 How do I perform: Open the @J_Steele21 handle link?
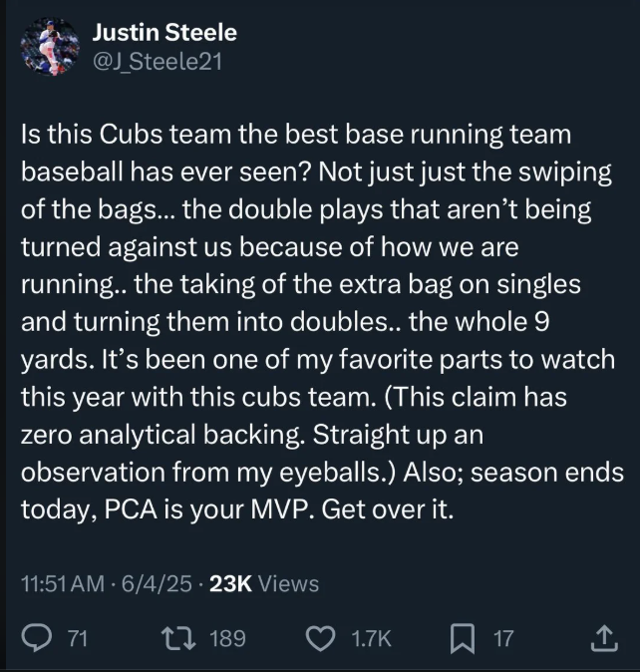click(x=158, y=62)
